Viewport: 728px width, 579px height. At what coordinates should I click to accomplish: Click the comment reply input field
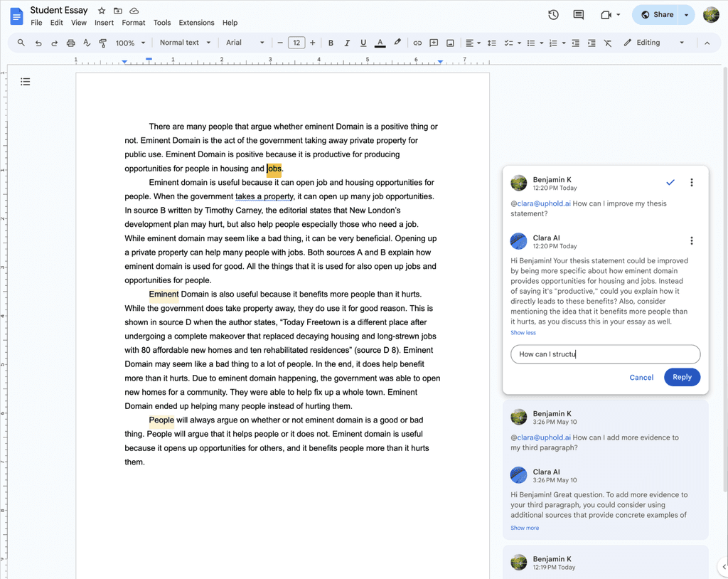(x=605, y=354)
